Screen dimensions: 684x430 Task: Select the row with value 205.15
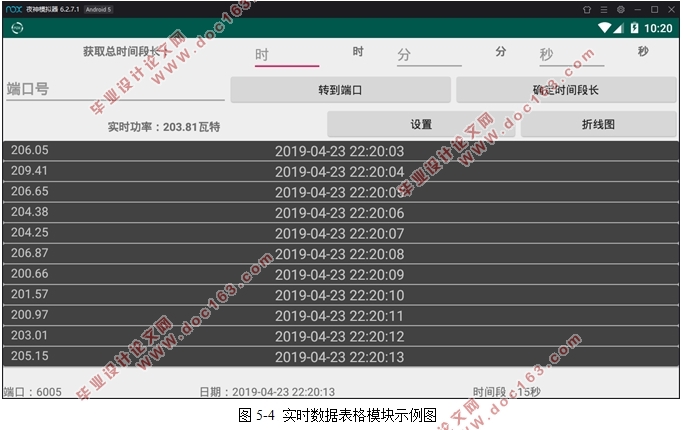click(341, 356)
